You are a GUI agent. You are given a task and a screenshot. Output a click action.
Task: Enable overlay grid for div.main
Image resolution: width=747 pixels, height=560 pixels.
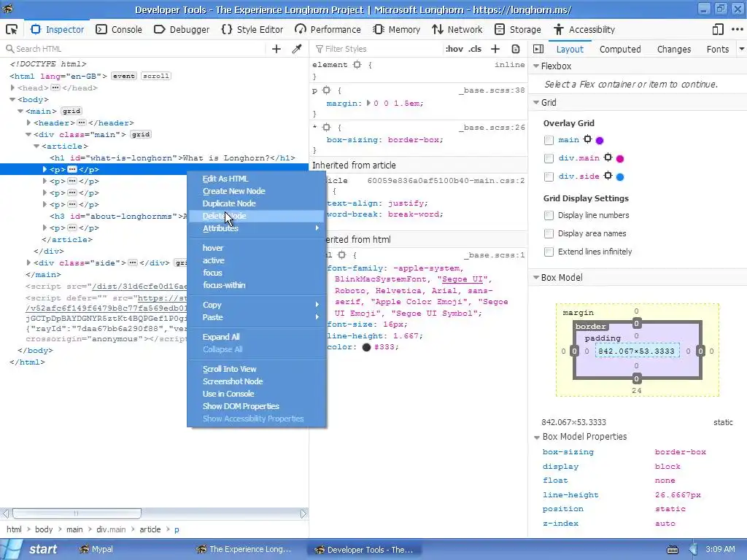tap(549, 158)
